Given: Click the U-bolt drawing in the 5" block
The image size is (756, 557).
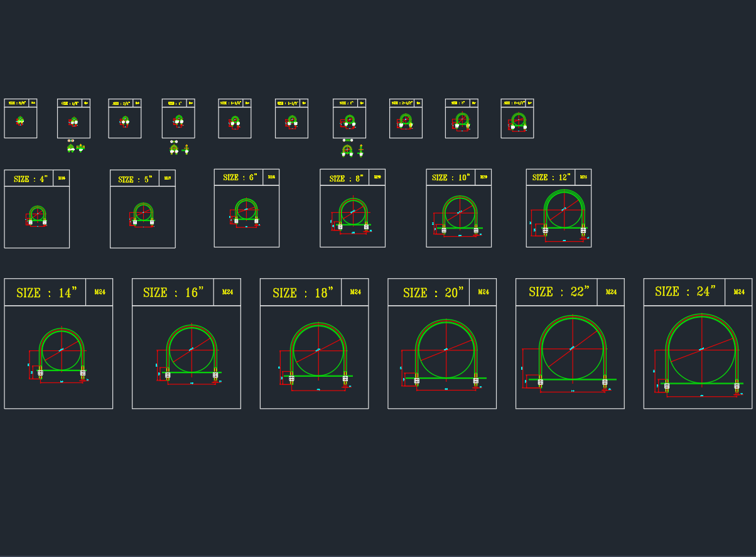Looking at the screenshot, I should tap(143, 214).
